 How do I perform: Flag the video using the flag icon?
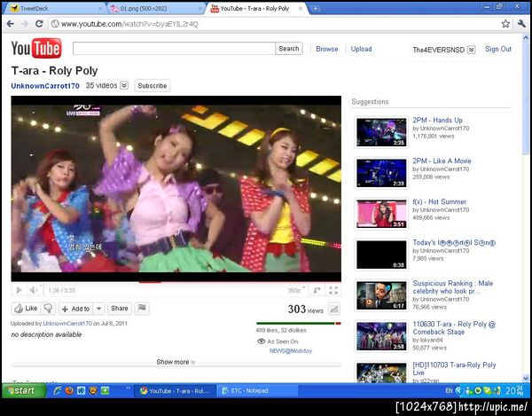click(142, 308)
